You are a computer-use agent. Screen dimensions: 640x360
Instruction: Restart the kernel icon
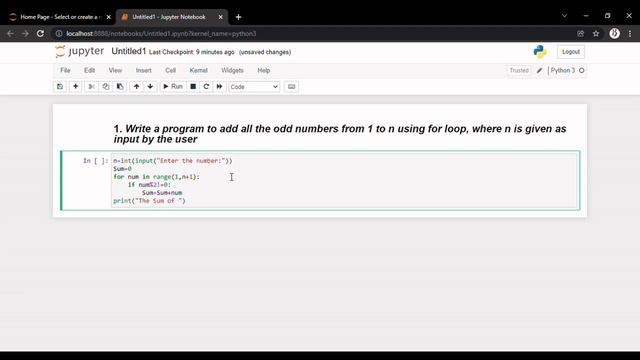(x=206, y=87)
